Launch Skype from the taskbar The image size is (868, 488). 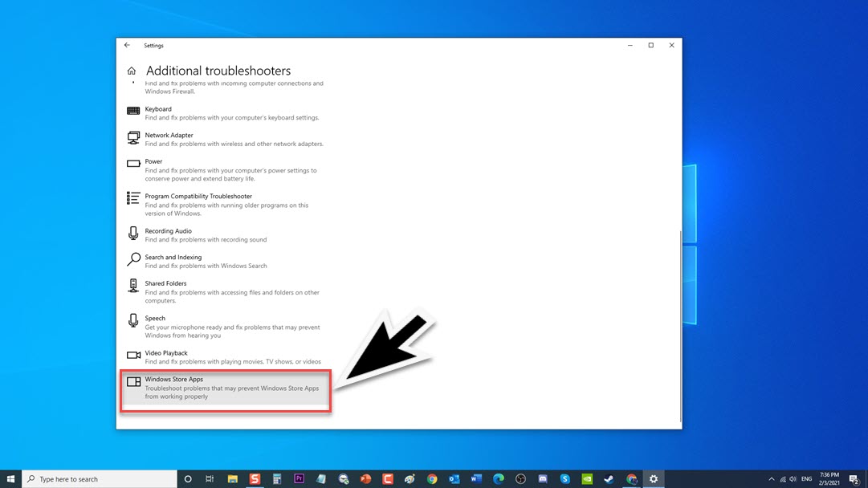coord(564,478)
